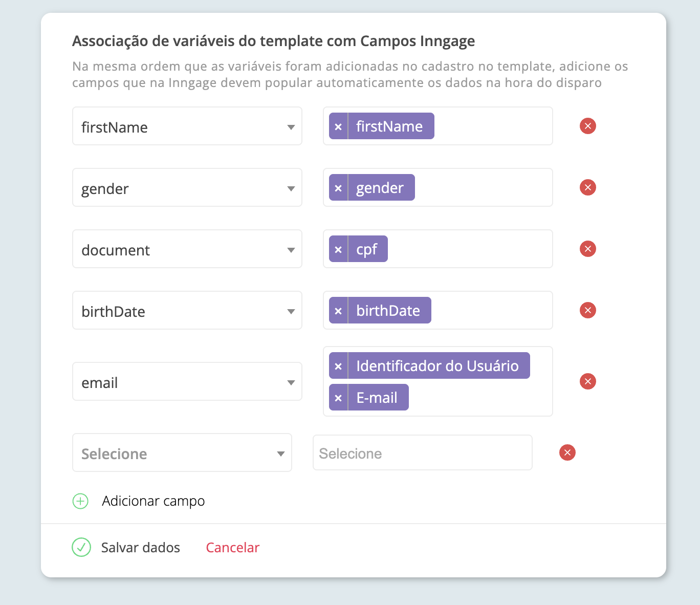Click the empty Selecione tag input field

[x=423, y=453]
